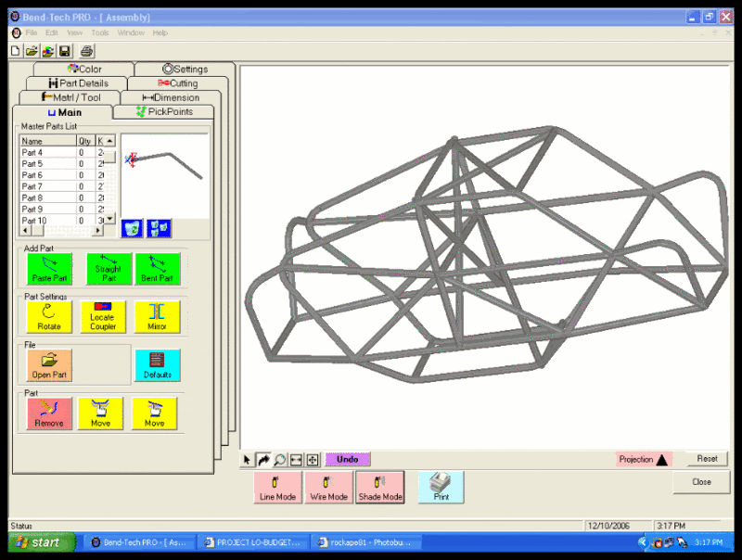The width and height of the screenshot is (742, 560).
Task: Toggle the Projection view button
Action: click(643, 459)
